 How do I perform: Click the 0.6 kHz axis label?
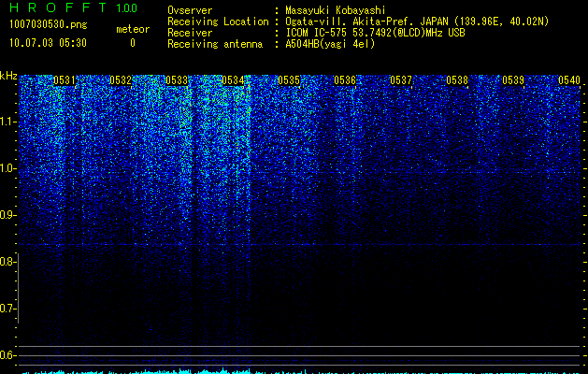[x=7, y=355]
